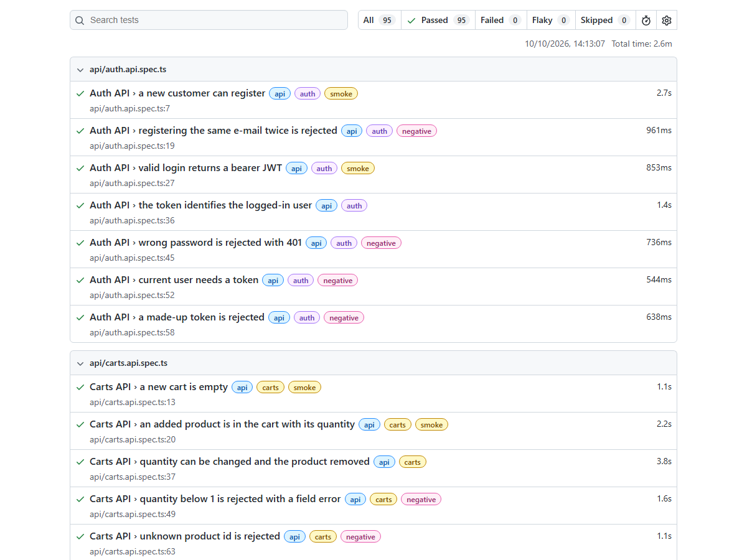Select the Flaky 0 filter tab
The width and height of the screenshot is (747, 560).
(x=551, y=20)
